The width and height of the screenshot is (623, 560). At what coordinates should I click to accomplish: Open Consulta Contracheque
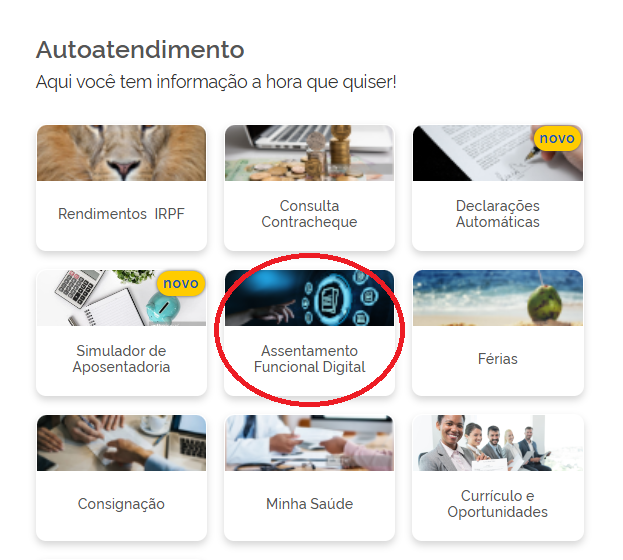click(309, 188)
